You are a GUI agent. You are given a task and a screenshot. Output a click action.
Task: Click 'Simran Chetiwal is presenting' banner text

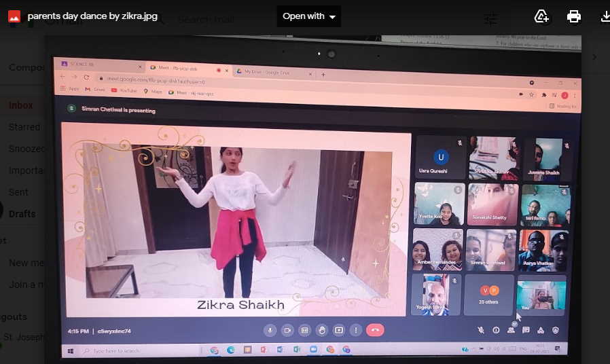[118, 109]
